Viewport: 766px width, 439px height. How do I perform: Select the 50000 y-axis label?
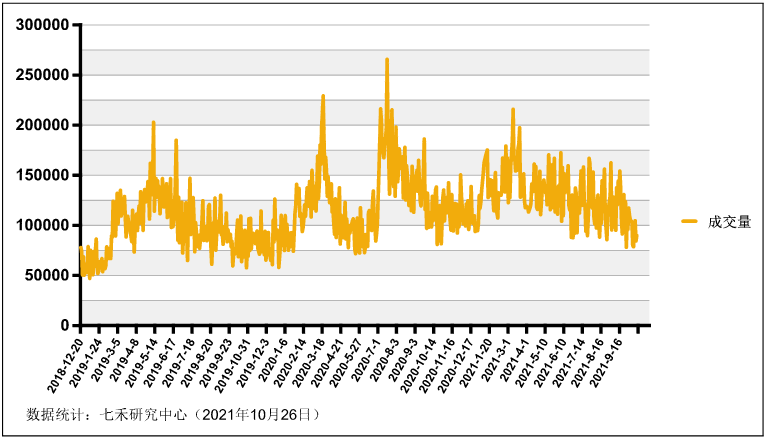[x=47, y=275]
